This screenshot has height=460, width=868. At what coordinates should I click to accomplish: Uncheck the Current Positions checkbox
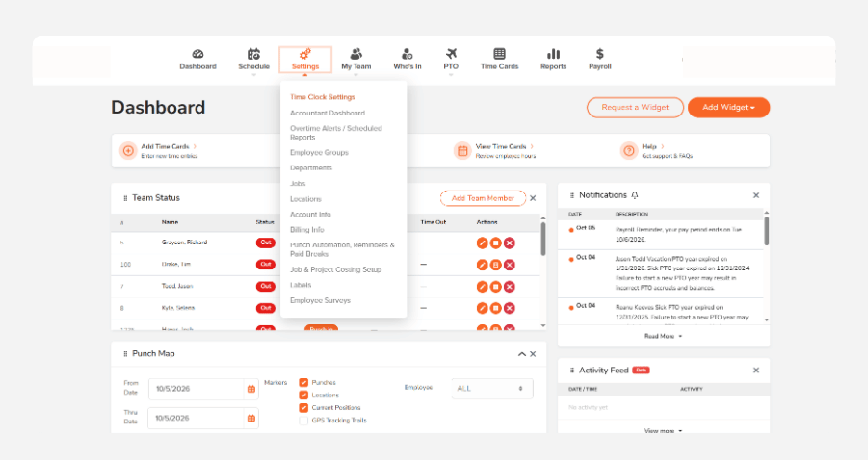[303, 407]
